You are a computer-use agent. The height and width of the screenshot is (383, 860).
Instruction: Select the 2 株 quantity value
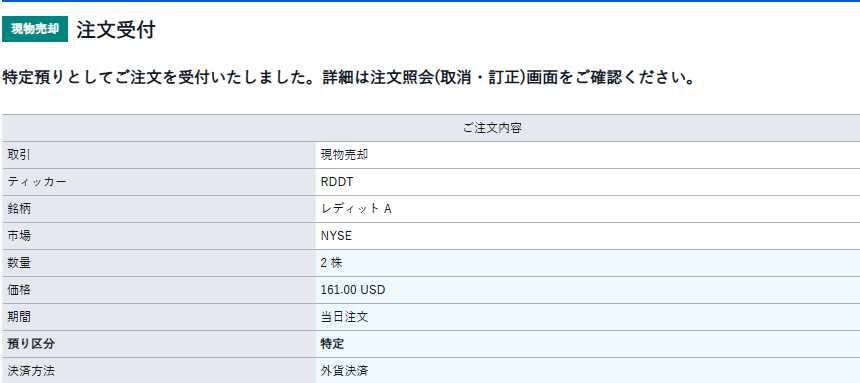(331, 263)
